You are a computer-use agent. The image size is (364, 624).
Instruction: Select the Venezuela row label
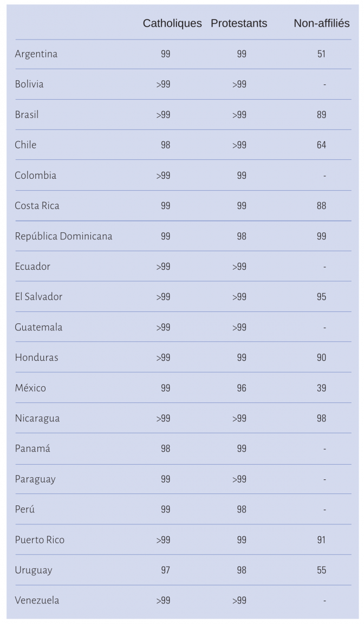click(x=37, y=601)
